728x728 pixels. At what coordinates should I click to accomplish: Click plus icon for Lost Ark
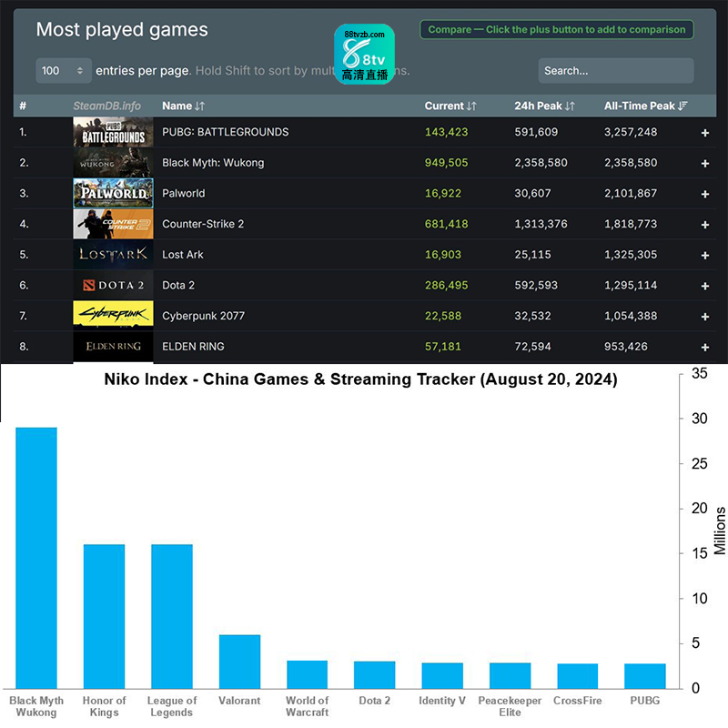pyautogui.click(x=704, y=256)
